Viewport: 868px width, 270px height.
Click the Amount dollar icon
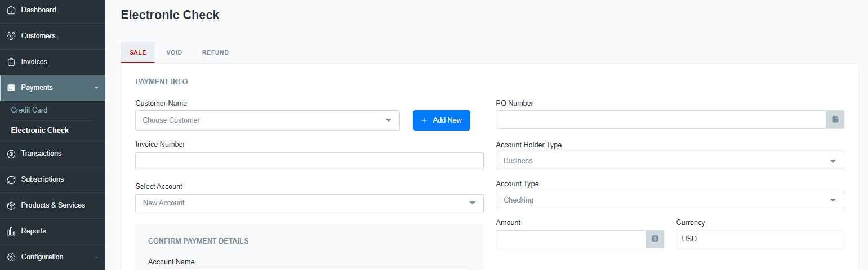click(x=655, y=238)
